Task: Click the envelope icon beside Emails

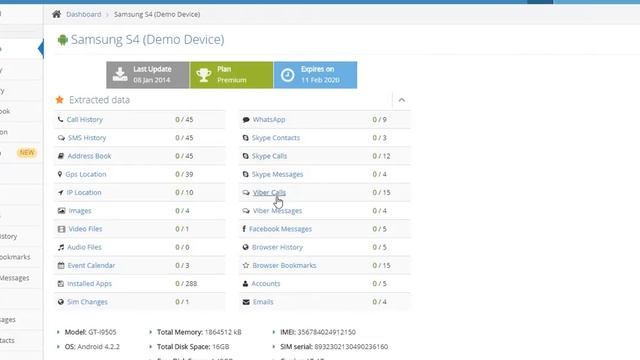Action: click(246, 302)
